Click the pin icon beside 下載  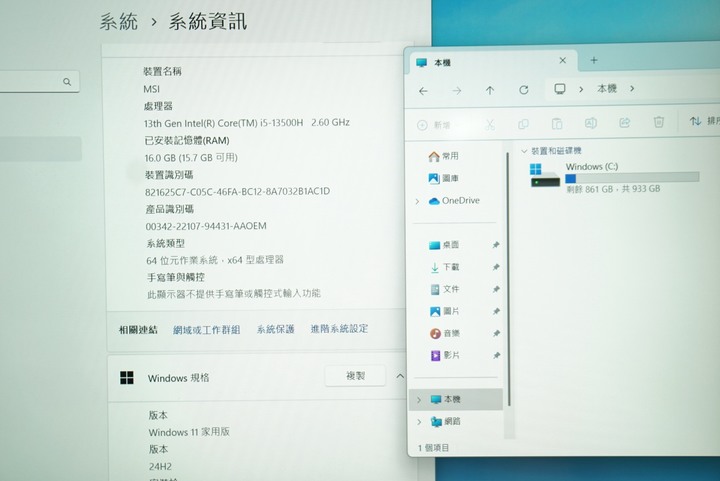(x=496, y=267)
